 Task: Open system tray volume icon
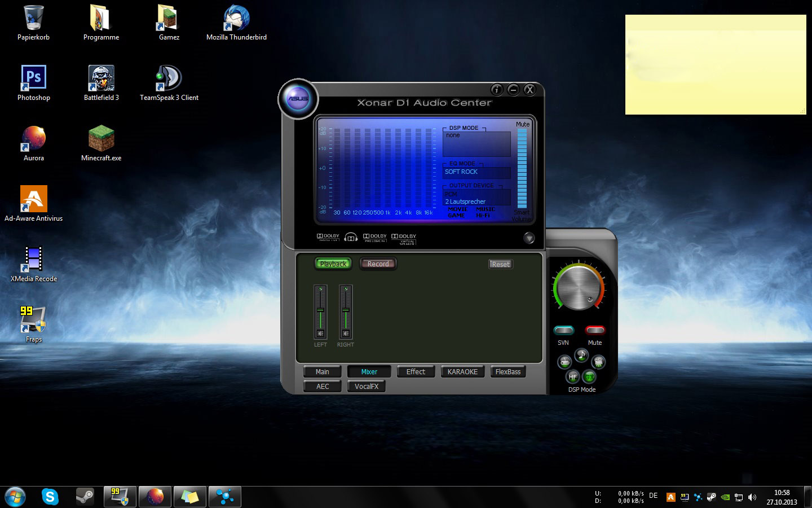(x=752, y=497)
